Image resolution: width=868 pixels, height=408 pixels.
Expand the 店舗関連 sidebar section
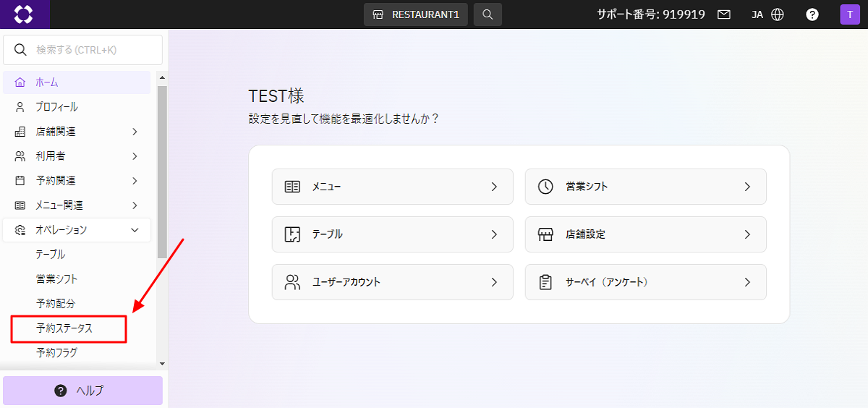click(x=77, y=132)
